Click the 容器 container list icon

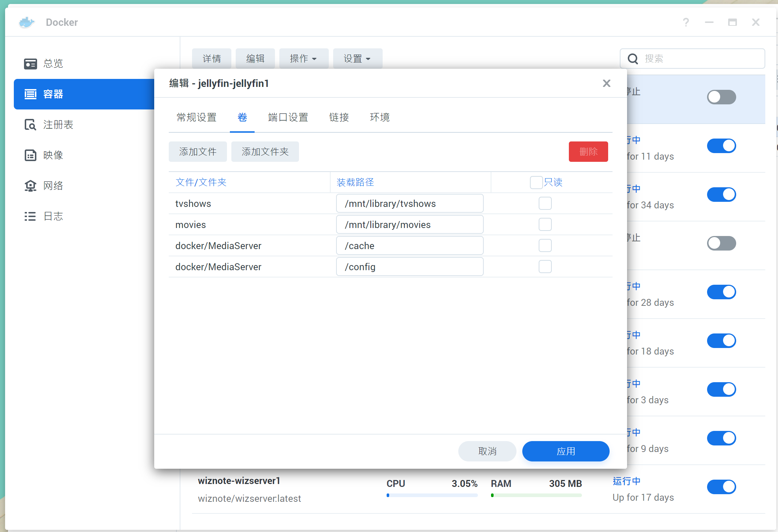[x=31, y=94]
